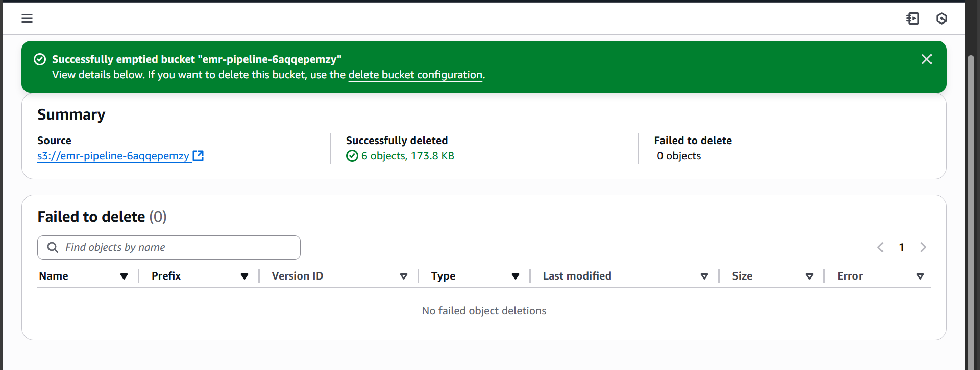Select page number 1 in pagination

pos(902,247)
